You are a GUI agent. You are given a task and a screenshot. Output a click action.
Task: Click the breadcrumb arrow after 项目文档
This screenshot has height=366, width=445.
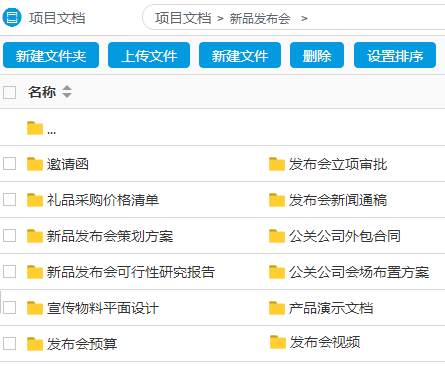click(220, 18)
